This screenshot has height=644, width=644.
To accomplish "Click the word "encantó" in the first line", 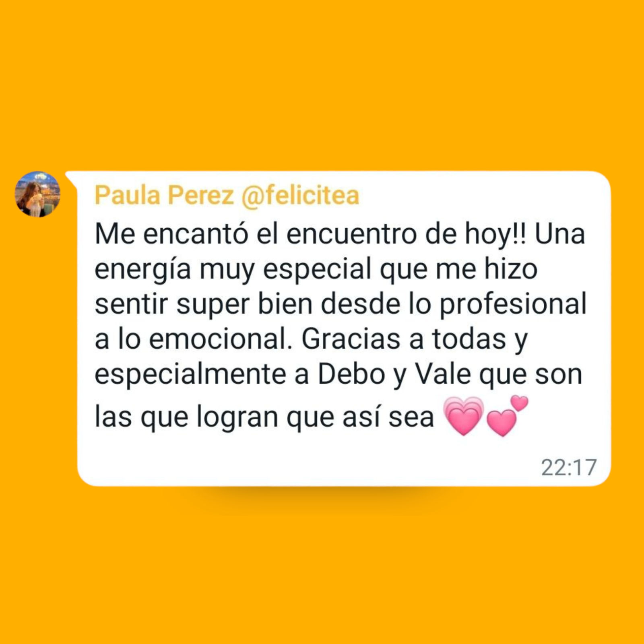I will 196,234.
